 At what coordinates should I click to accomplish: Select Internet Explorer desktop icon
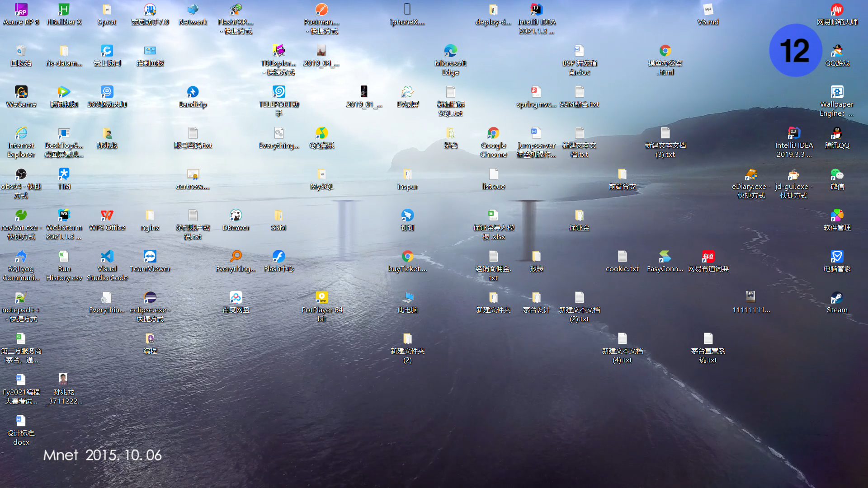pos(21,142)
